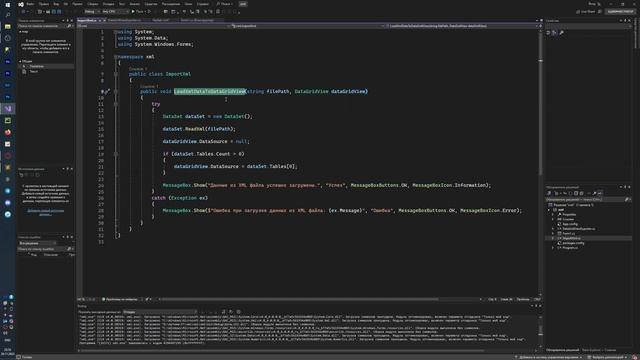Open the Расширения menu

point(171,4)
